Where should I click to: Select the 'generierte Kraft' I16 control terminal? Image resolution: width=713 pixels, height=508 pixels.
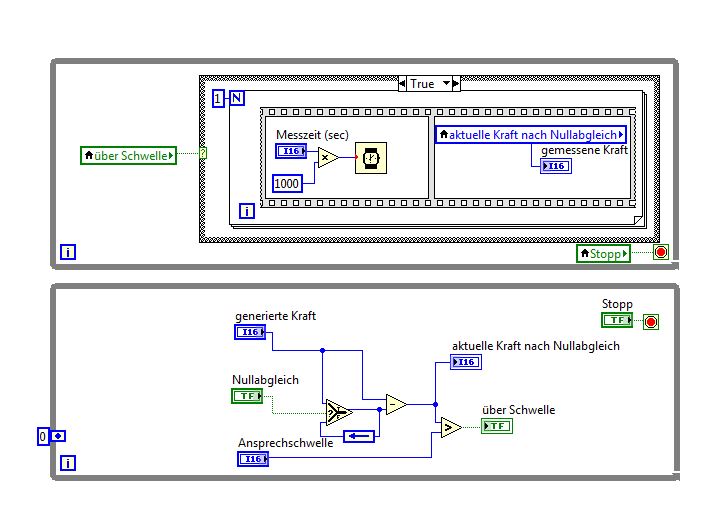pos(250,332)
